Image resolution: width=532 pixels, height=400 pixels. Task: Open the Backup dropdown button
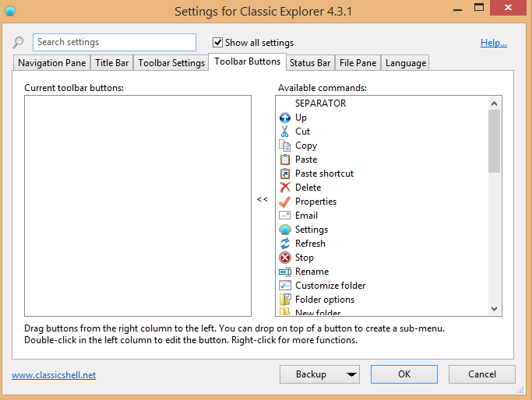point(319,374)
